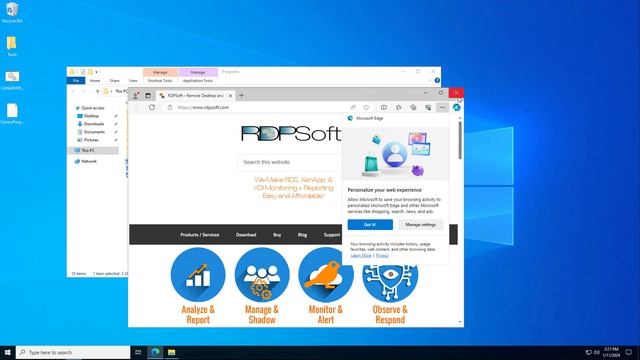This screenshot has width=640, height=360.
Task: Open the Home tab in File Explorer
Action: 95,81
